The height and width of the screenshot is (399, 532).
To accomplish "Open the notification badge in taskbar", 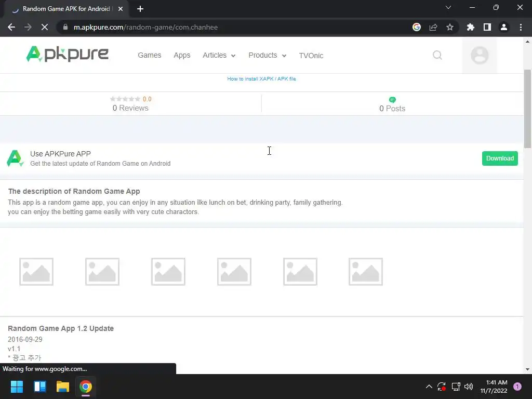I will click(517, 387).
